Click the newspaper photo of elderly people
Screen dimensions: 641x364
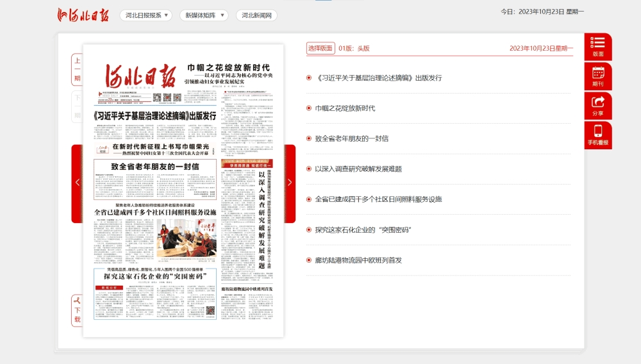pos(187,238)
